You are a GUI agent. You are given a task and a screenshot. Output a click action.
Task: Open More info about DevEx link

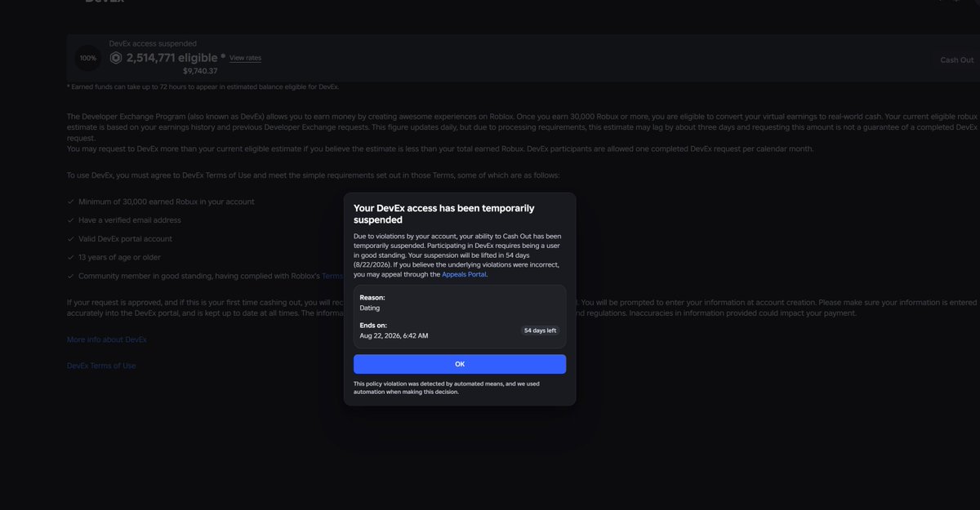(x=107, y=339)
